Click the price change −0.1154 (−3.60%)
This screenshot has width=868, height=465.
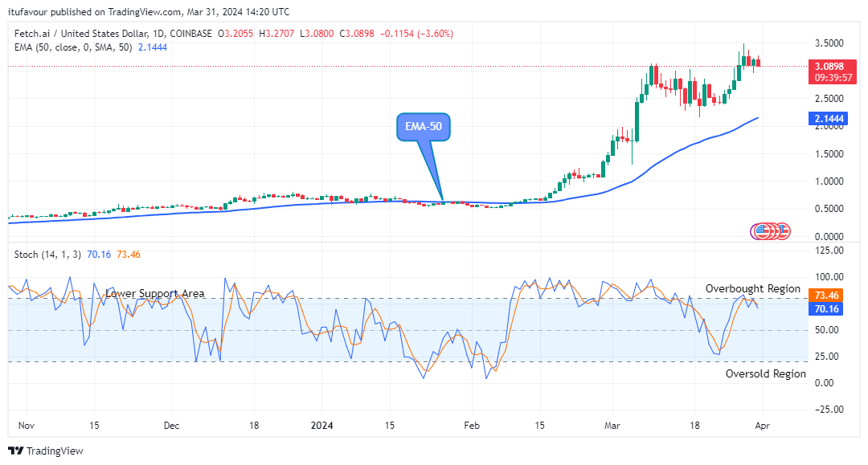click(x=417, y=34)
